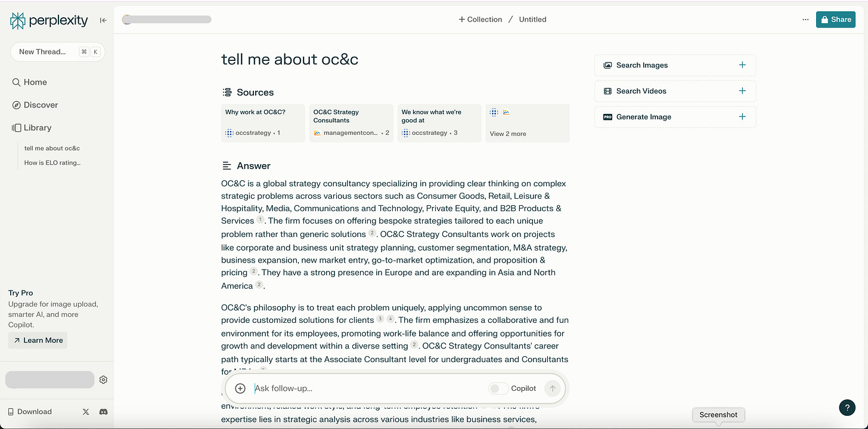Collapse the sidebar with the arrow icon
The height and width of the screenshot is (429, 868).
tap(103, 20)
